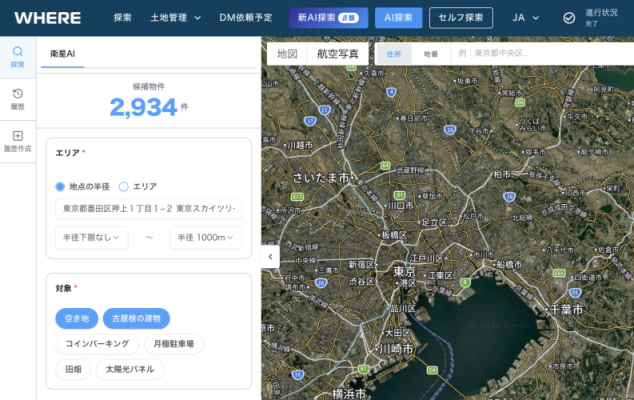Click the 進行状況 checkmark status icon
This screenshot has height=400, width=634.
pyautogui.click(x=569, y=18)
